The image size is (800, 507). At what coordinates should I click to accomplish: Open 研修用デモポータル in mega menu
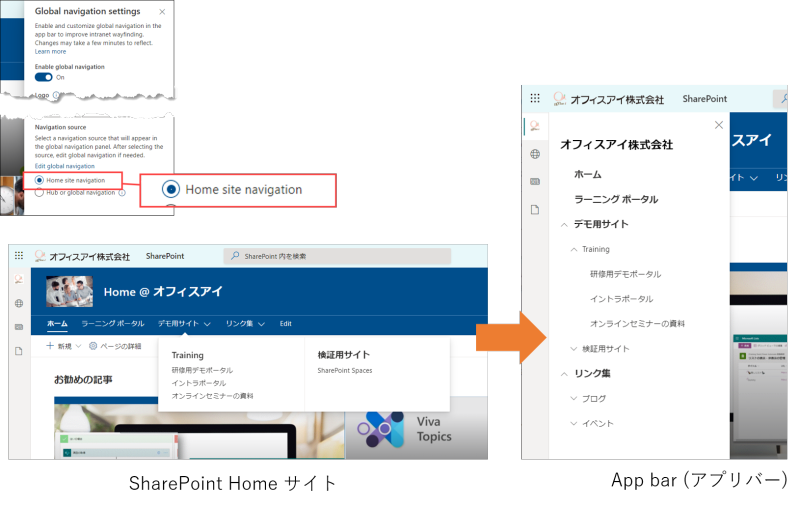coord(202,370)
